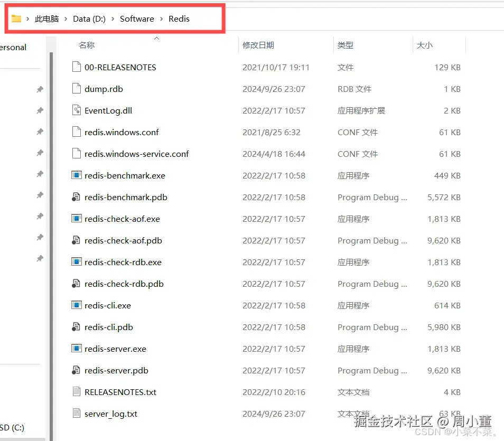The height and width of the screenshot is (441, 504).
Task: Toggle the sort arrow above the 名称 column
Action: [156, 38]
